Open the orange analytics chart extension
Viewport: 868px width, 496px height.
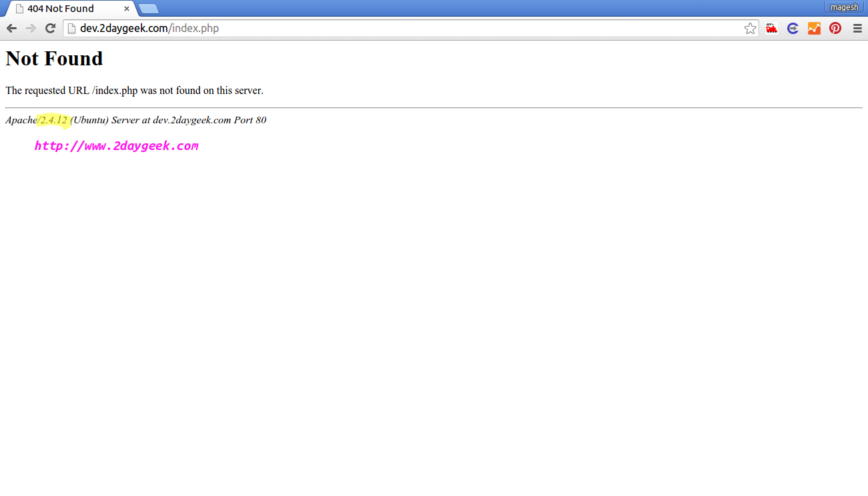[x=814, y=28]
